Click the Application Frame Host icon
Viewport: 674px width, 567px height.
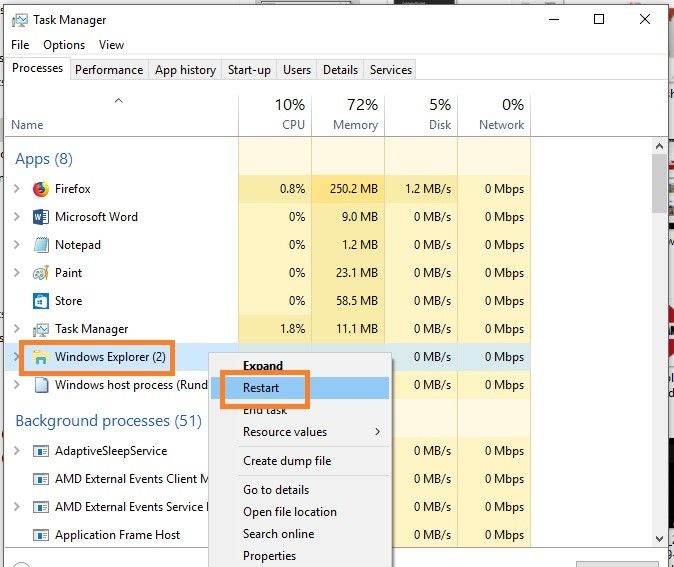click(x=41, y=535)
